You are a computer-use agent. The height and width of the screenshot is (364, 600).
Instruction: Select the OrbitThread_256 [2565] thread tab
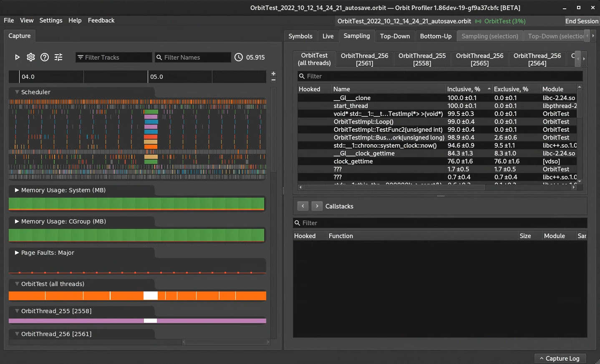pyautogui.click(x=479, y=59)
